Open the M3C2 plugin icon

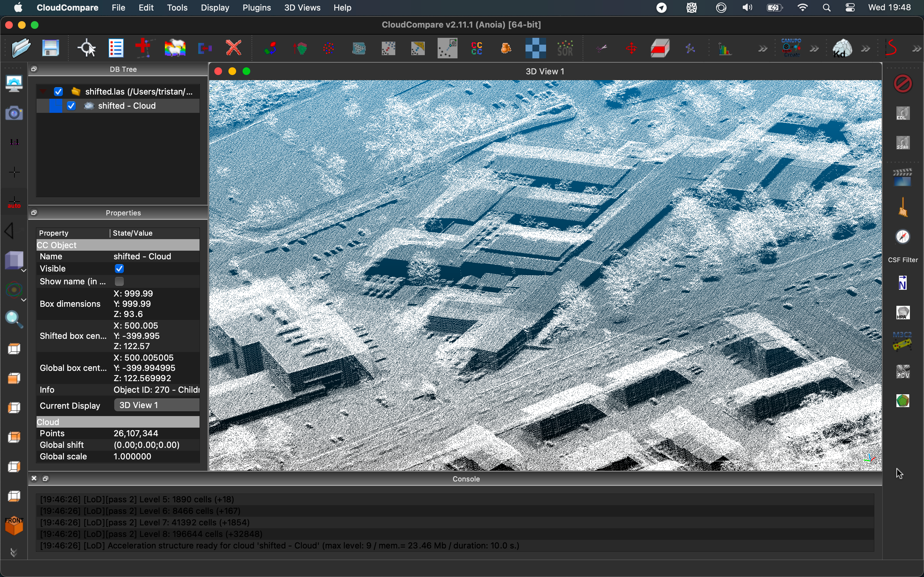pyautogui.click(x=904, y=341)
